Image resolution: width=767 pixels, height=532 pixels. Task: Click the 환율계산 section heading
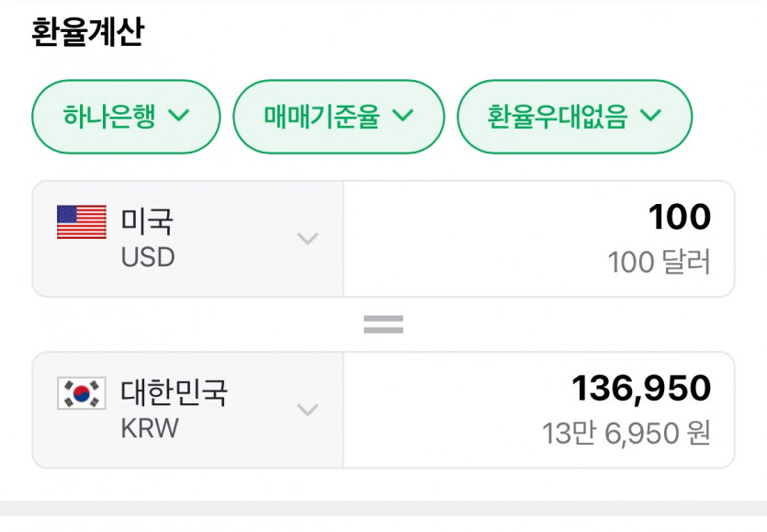[x=87, y=33]
